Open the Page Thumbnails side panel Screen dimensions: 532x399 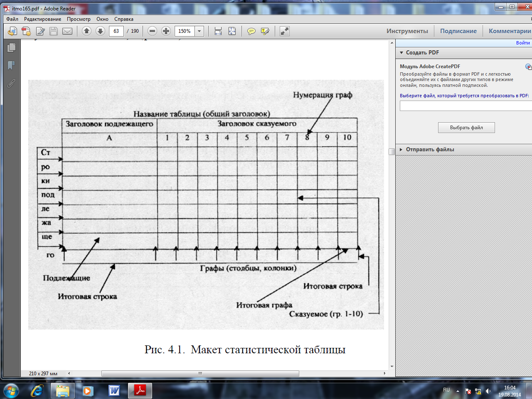[12, 48]
